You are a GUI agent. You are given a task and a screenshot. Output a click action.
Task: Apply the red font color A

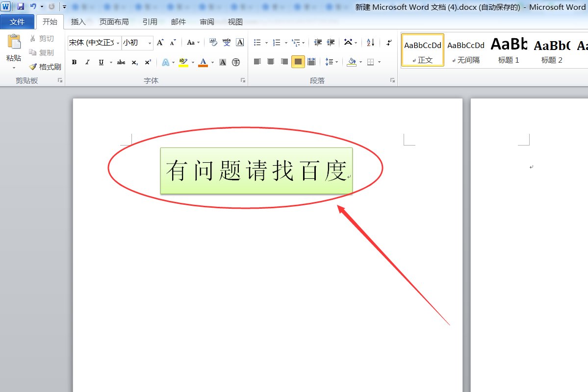tap(203, 62)
